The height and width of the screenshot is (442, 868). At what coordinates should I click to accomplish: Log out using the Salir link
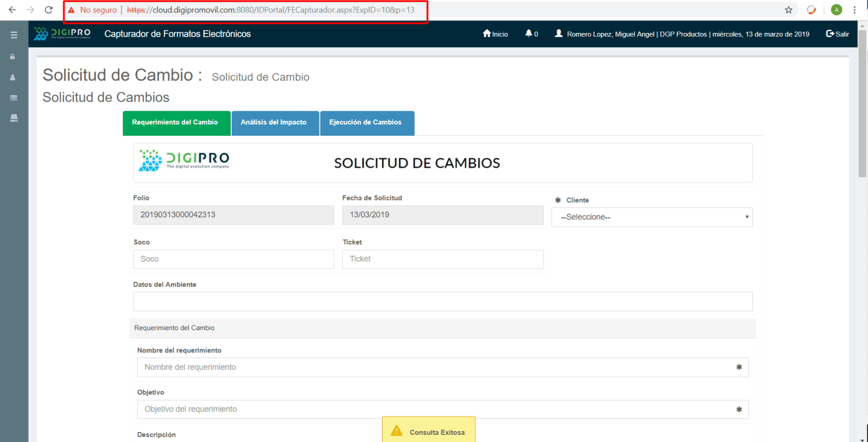[837, 34]
